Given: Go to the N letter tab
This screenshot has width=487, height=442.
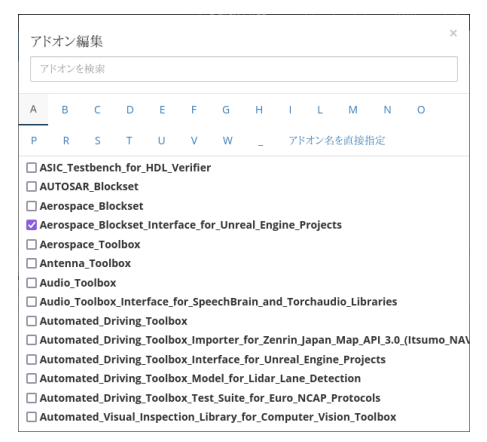Looking at the screenshot, I should [387, 110].
